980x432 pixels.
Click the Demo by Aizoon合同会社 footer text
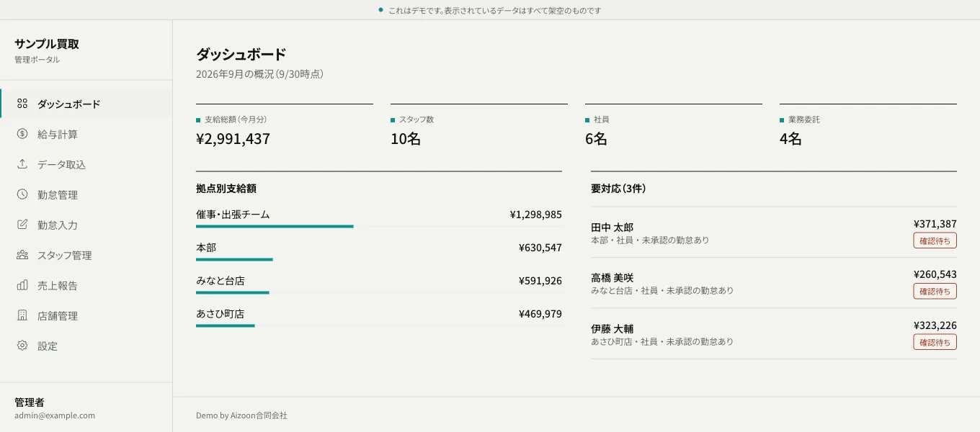241,415
